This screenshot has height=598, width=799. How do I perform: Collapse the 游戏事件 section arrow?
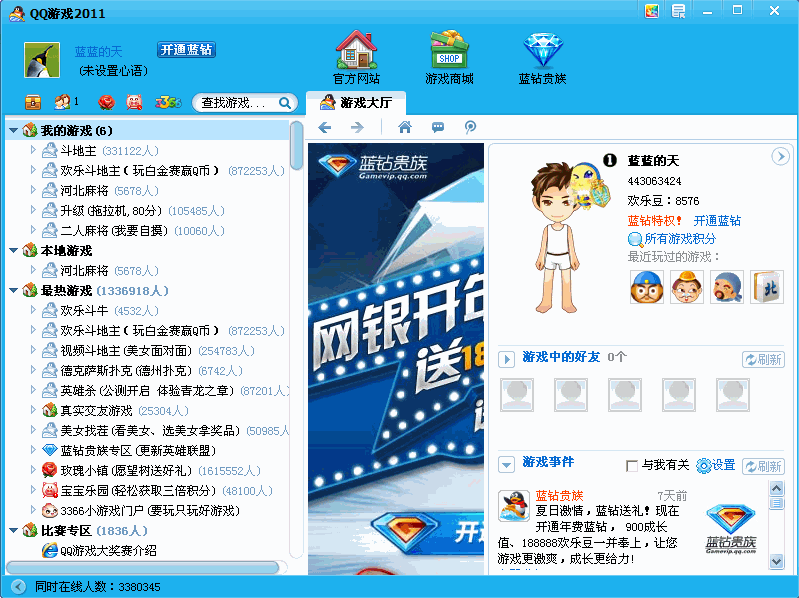506,465
